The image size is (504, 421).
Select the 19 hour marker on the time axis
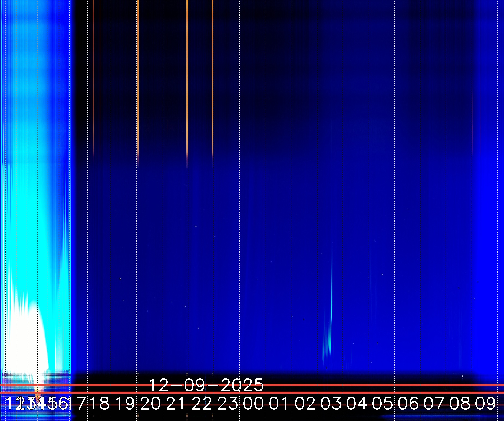(x=125, y=403)
